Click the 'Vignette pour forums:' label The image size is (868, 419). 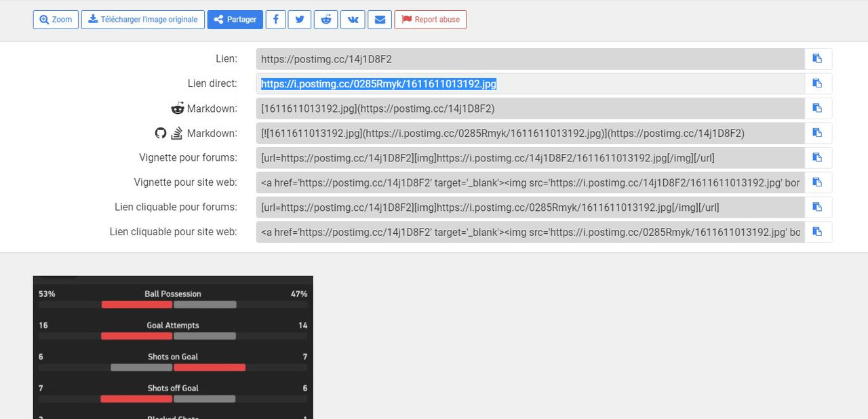click(188, 158)
